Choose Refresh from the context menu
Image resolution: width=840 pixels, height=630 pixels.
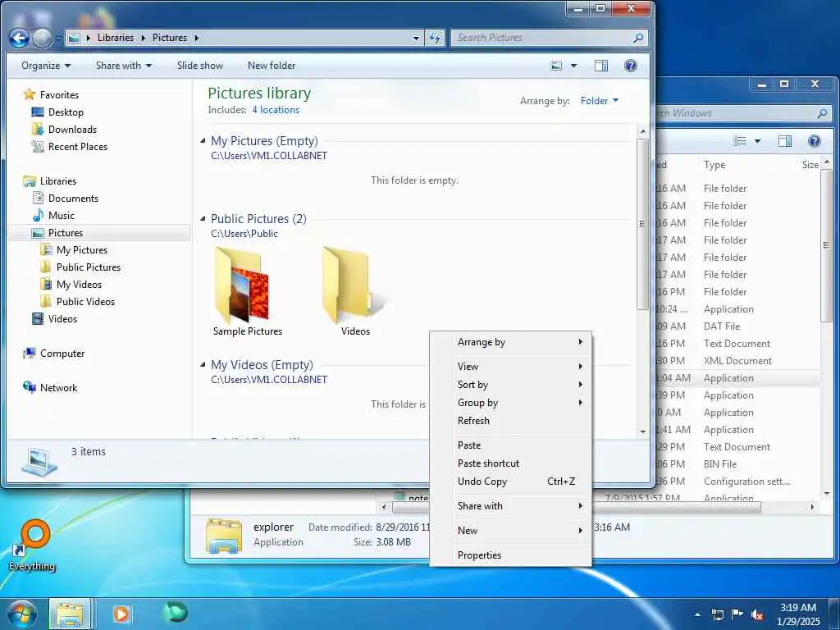point(510,421)
